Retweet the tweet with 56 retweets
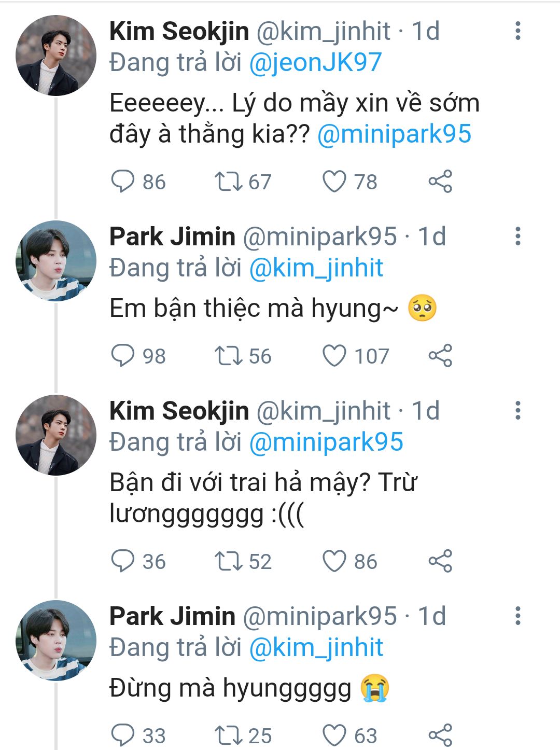This screenshot has height=750, width=560. click(228, 356)
